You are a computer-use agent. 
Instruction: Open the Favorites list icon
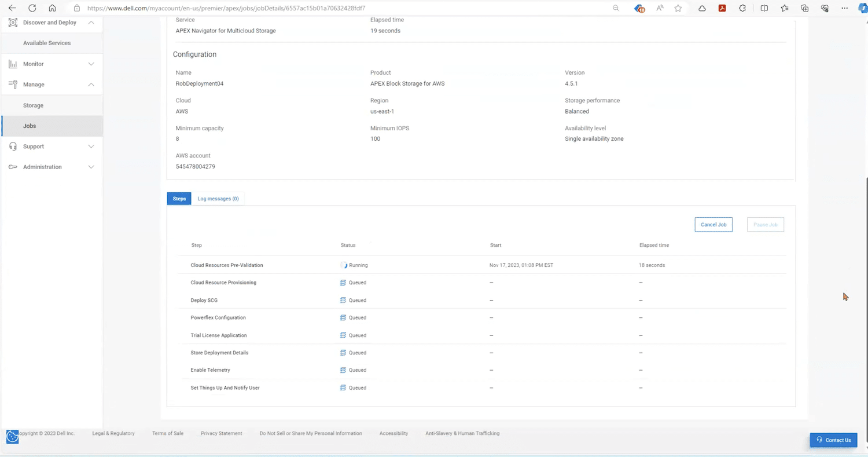coord(785,8)
